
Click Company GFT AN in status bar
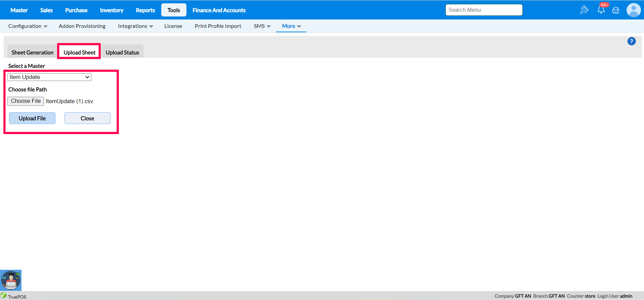coord(513,296)
